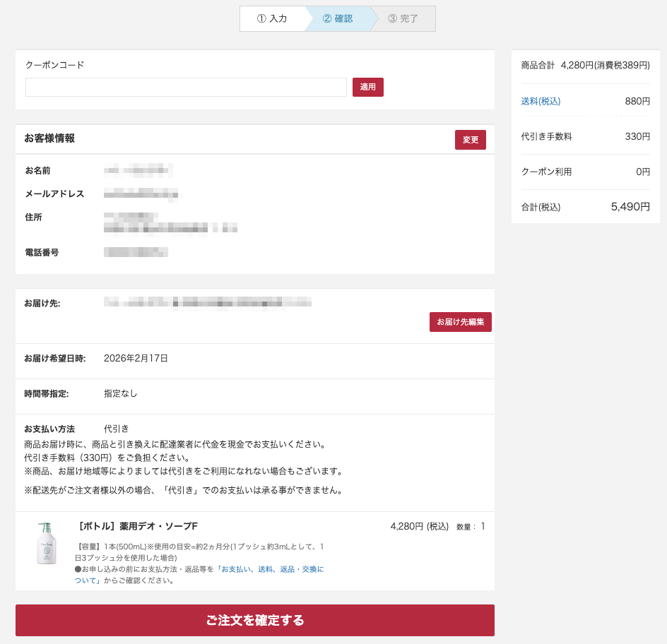Click the coupon code input field

[186, 87]
